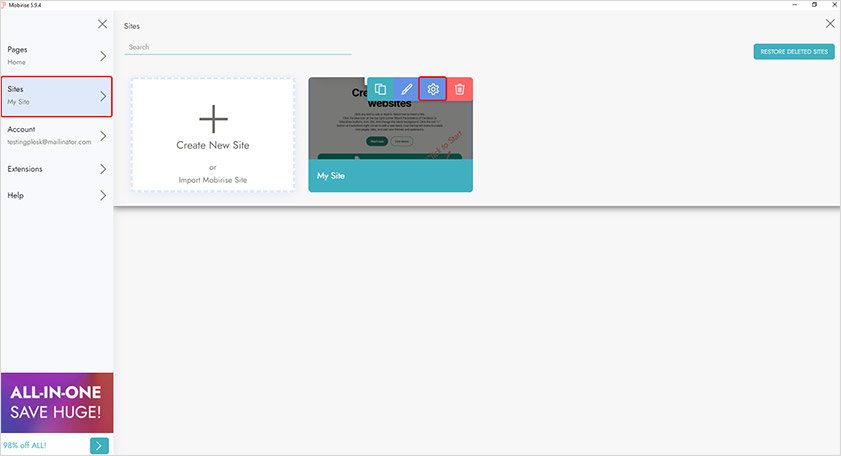Image resolution: width=841 pixels, height=456 pixels.
Task: Restore down the Mobirise window
Action: point(814,5)
